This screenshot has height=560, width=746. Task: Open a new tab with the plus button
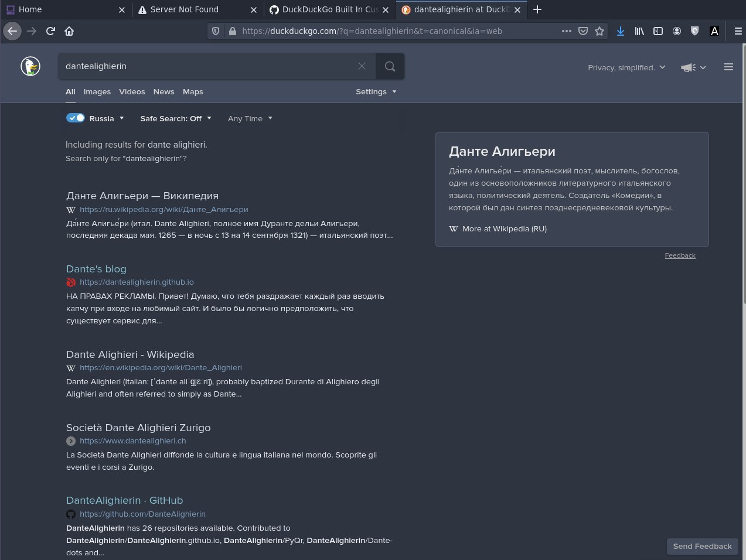click(537, 9)
